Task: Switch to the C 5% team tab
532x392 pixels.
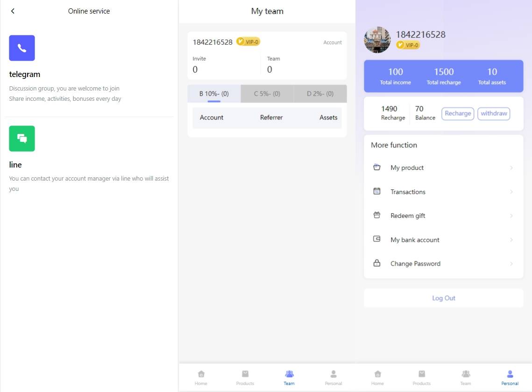Action: 267,94
